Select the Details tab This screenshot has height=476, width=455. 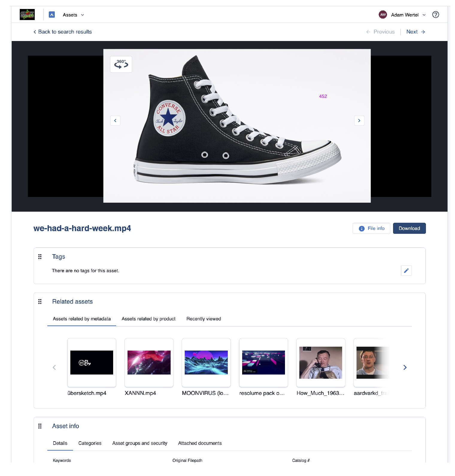60,443
